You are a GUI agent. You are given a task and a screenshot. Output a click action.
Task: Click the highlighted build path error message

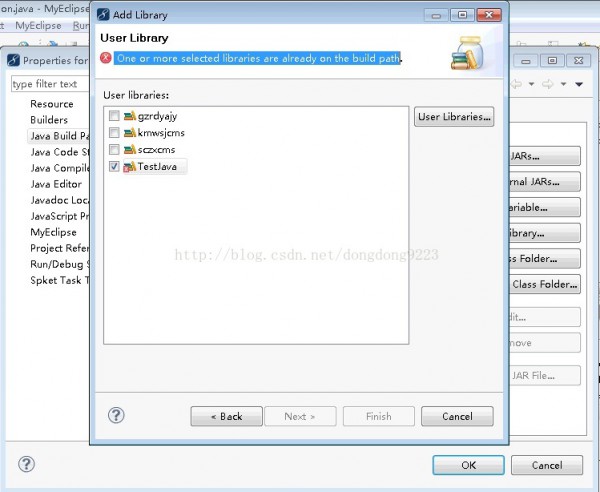(x=257, y=58)
